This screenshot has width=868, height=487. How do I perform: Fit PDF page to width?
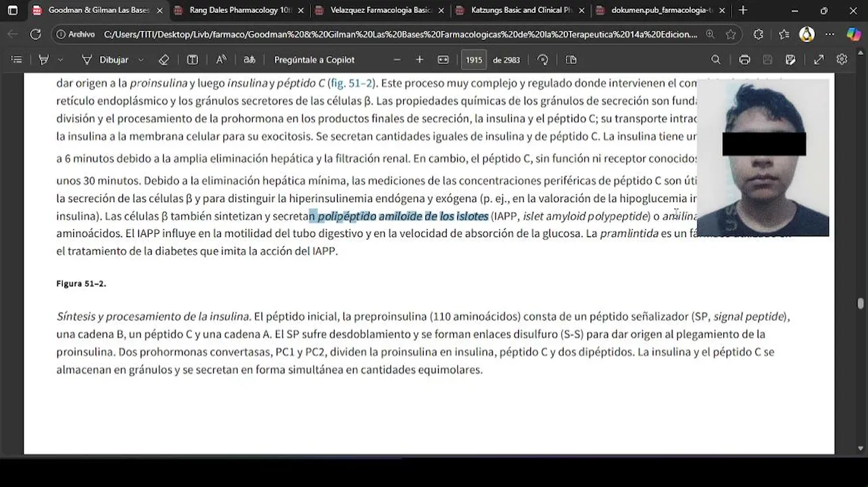click(x=443, y=60)
